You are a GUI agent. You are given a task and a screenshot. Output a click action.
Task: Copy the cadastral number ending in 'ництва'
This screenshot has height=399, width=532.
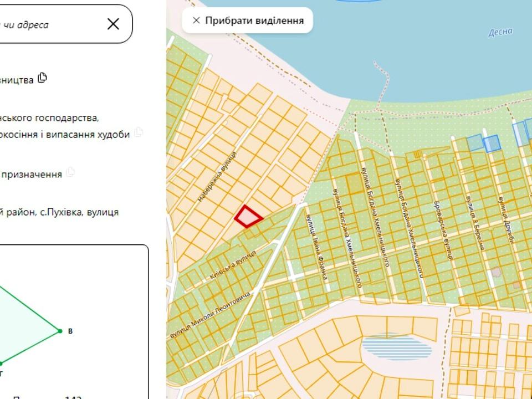tap(42, 78)
